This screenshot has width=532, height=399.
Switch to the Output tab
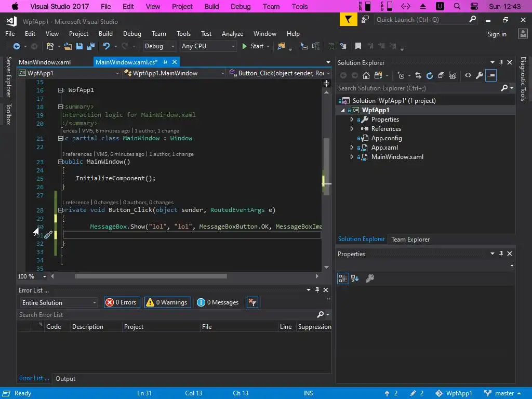[65, 379]
